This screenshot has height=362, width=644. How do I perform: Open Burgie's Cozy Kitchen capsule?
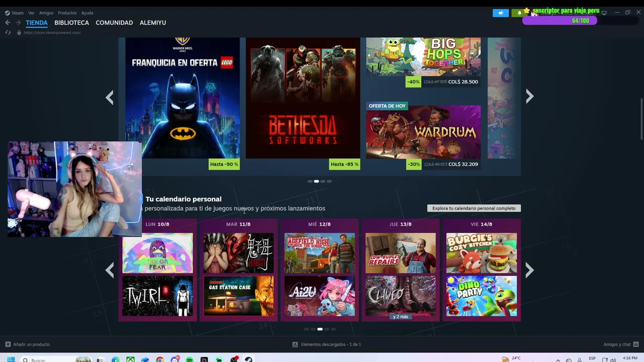[x=481, y=253]
